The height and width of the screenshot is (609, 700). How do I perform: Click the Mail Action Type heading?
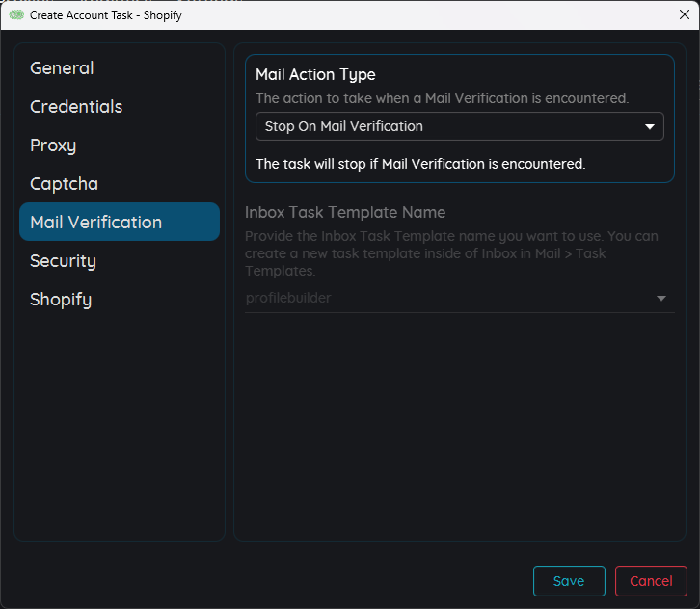click(x=315, y=75)
